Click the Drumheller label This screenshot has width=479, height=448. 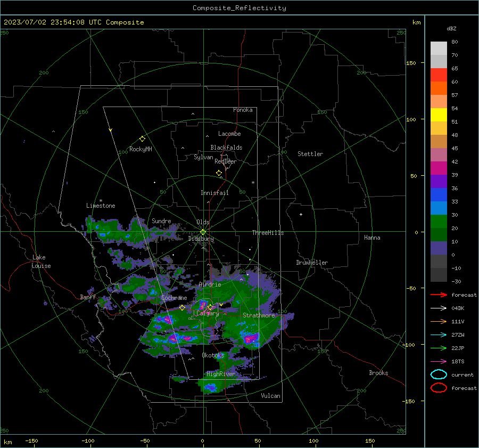[312, 263]
